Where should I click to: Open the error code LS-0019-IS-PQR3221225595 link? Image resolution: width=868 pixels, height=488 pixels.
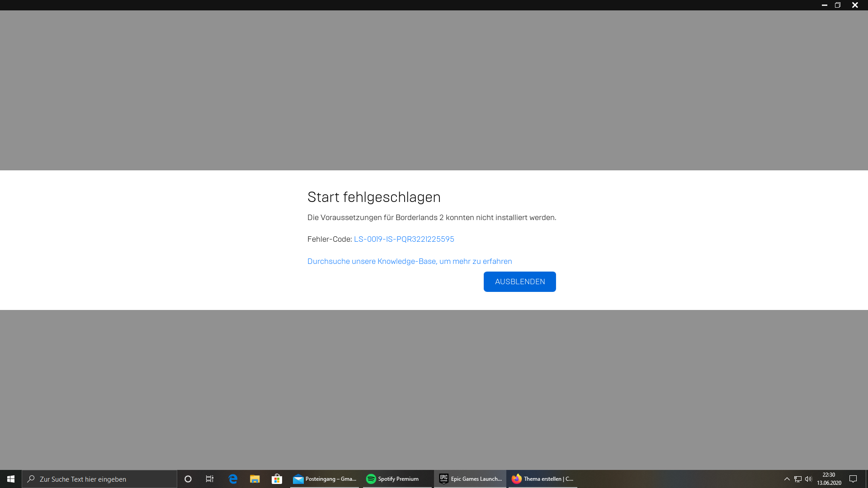(x=404, y=239)
